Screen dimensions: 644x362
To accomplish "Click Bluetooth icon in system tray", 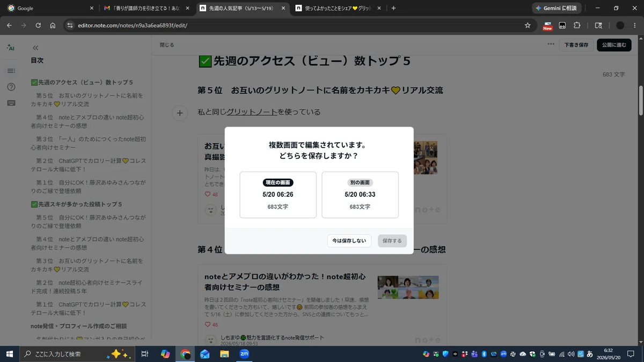I will point(484,354).
